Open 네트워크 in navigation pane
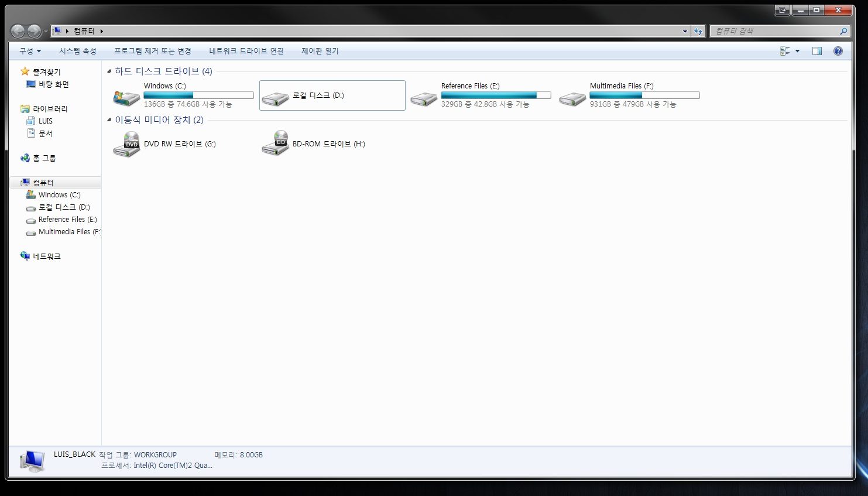Image resolution: width=868 pixels, height=496 pixels. click(x=40, y=256)
